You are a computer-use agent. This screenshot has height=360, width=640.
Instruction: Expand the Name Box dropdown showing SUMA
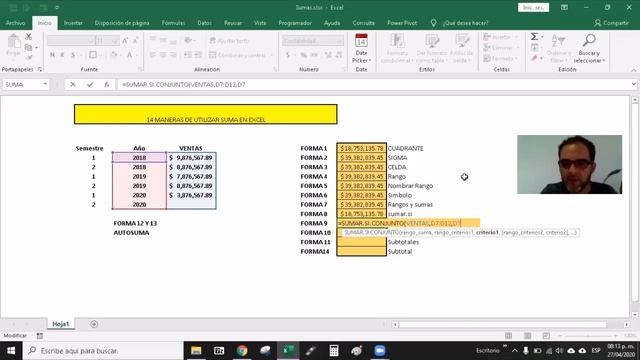tap(45, 84)
